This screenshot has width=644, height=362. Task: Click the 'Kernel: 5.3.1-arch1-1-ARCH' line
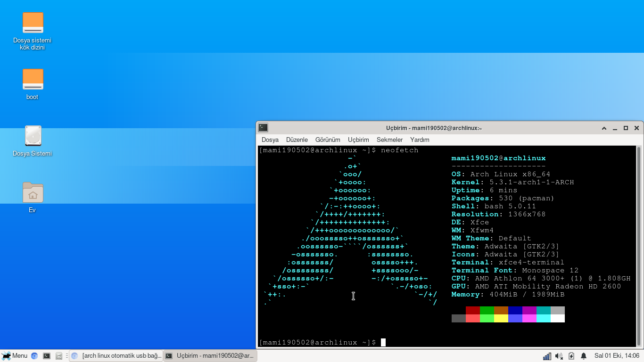tap(513, 182)
